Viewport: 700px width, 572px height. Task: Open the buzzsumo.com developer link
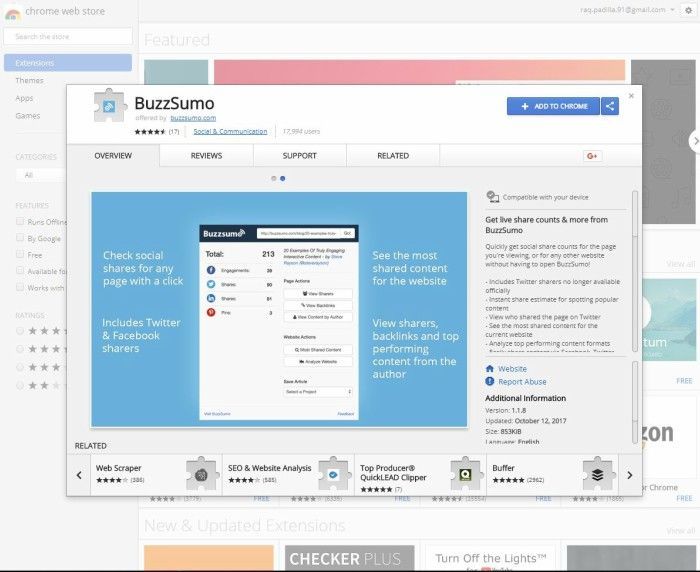tap(193, 118)
